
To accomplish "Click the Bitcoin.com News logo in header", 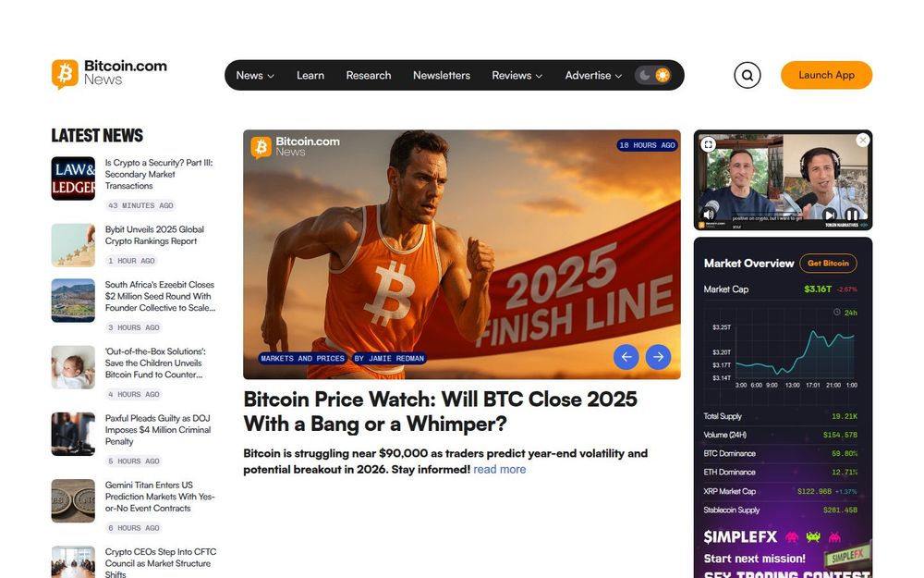I will coord(109,74).
